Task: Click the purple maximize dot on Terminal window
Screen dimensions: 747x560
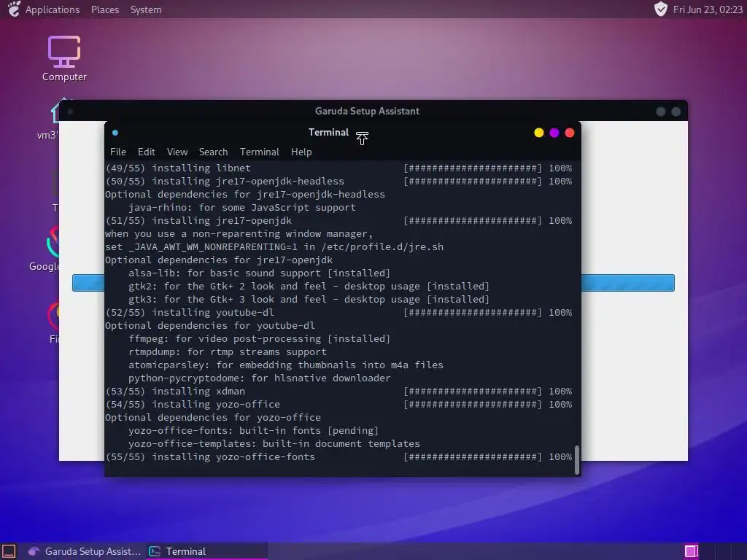Action: click(x=554, y=133)
